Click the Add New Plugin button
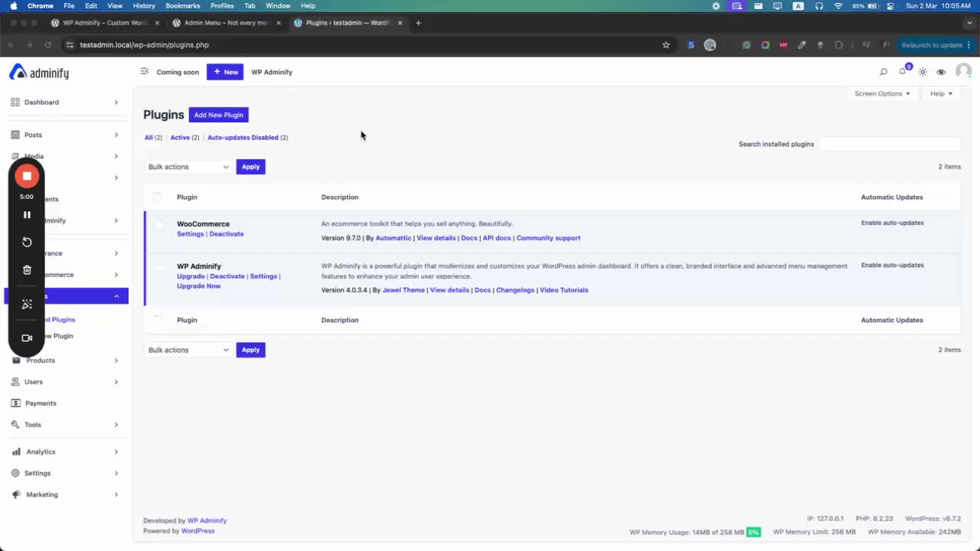Viewport: 980px width, 551px height. (x=218, y=115)
